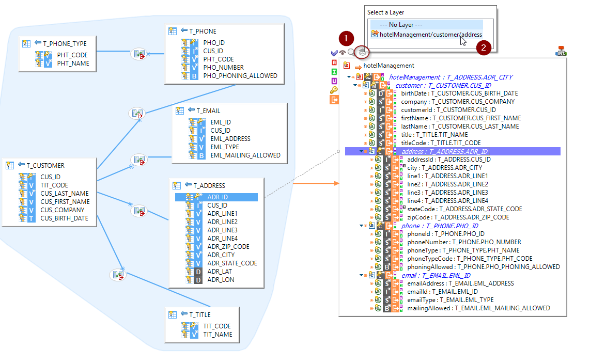The width and height of the screenshot is (590, 364).
Task: Collapse the hotelManagement : T_ADDRESS.ADR_CITY node
Action: click(349, 77)
